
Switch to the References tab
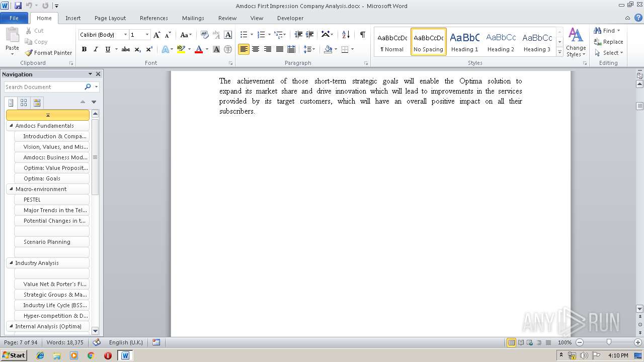coord(154,18)
